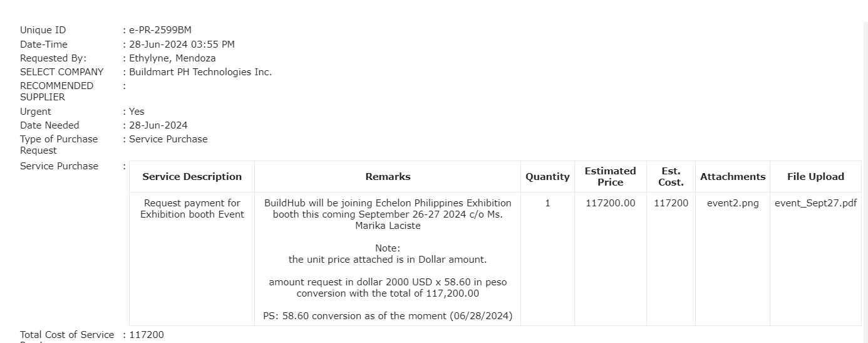
Task: Click the Urgent field value Yes
Action: pos(137,112)
